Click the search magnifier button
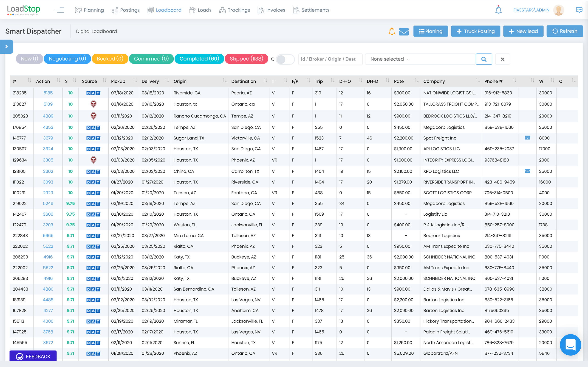Screen dimensions: 588x367 coord(484,59)
